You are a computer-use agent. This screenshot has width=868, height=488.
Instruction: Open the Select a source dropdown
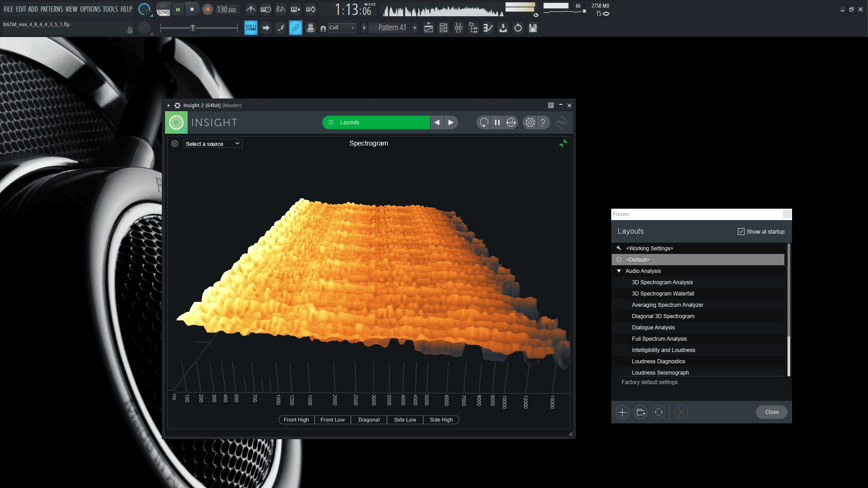click(212, 144)
